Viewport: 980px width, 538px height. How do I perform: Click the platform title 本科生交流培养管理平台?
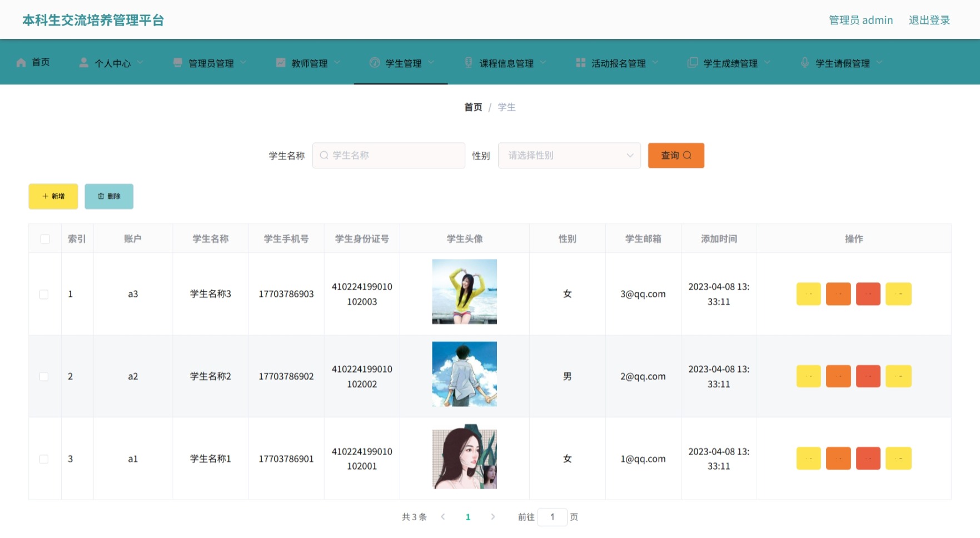93,20
